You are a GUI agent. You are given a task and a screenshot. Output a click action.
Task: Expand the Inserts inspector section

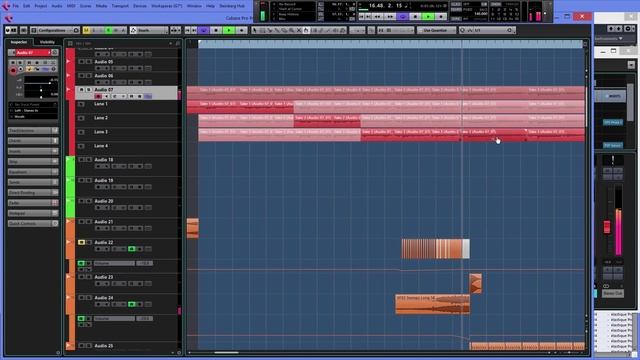[33, 151]
